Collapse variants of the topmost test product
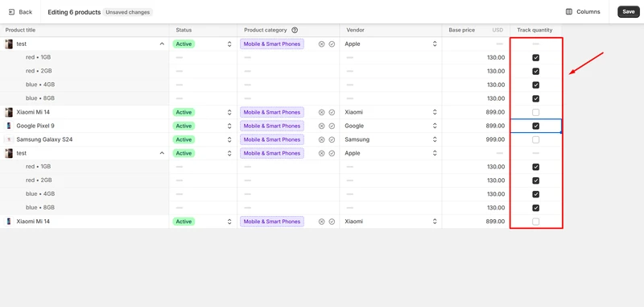Screen dimensions: 644x307 162,44
